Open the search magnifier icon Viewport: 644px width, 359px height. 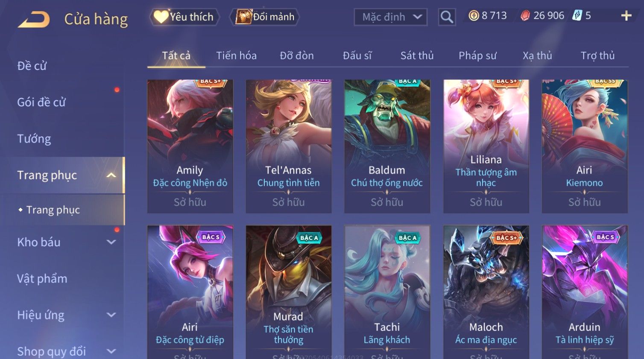click(447, 17)
